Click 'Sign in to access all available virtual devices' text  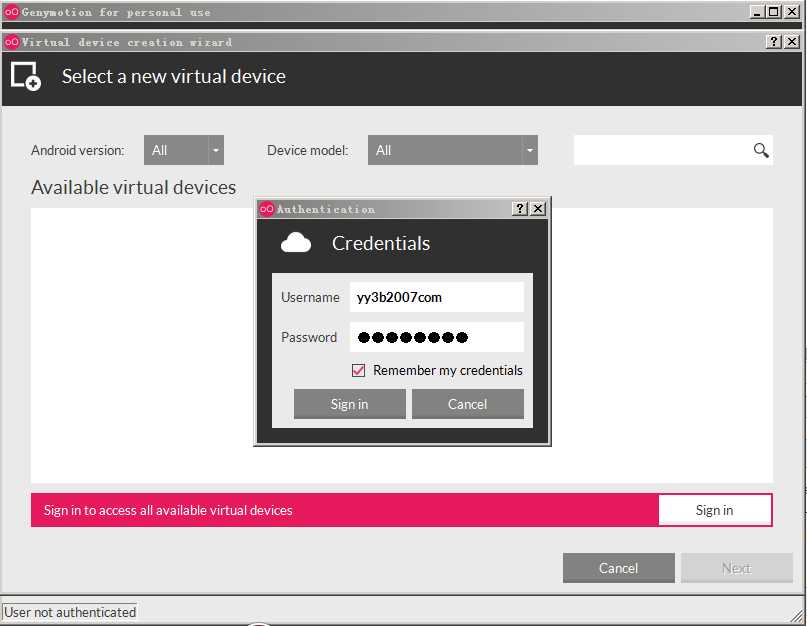tap(168, 510)
